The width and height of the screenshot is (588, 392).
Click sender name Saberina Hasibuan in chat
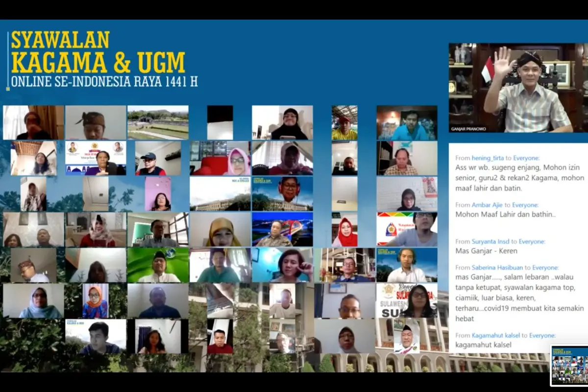[499, 268]
